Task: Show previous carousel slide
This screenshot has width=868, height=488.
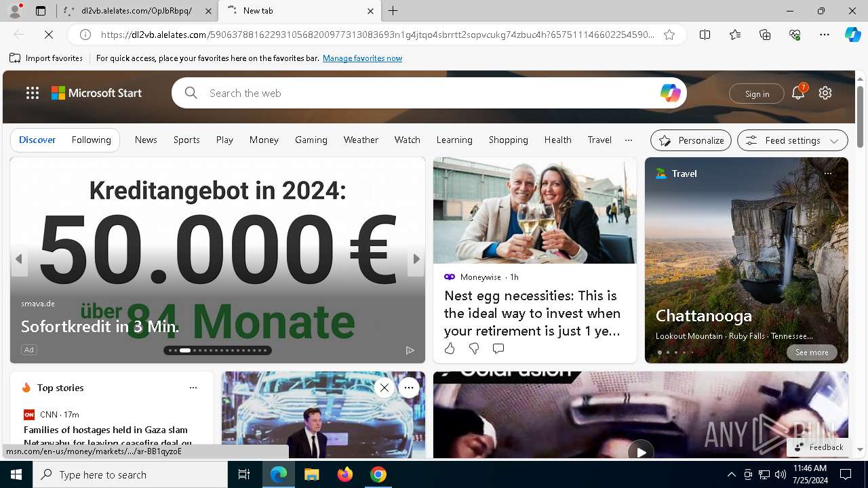Action: (19, 259)
